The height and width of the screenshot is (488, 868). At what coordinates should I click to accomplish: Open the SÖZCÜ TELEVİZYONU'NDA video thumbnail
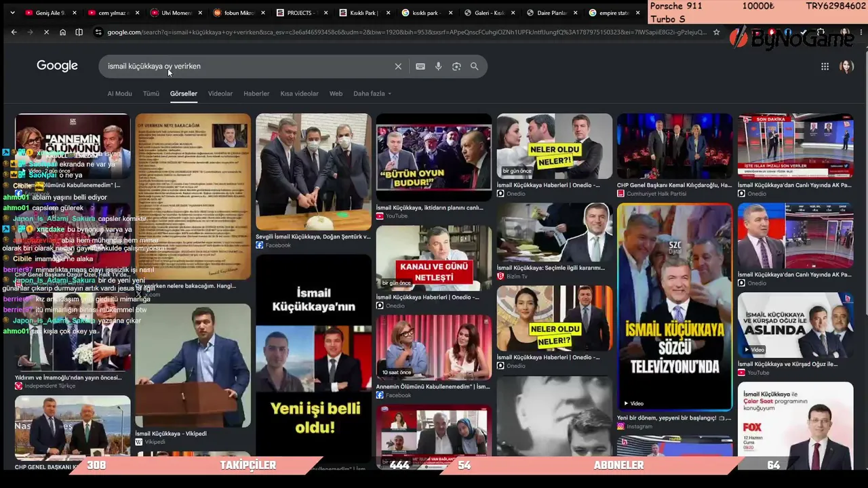point(675,307)
